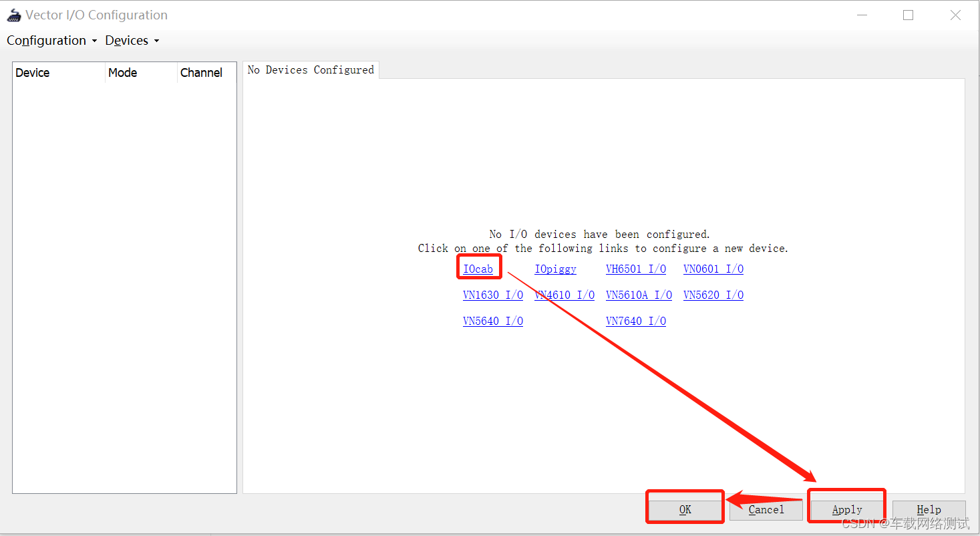Click the VN0601 I/O link
The width and height of the screenshot is (980, 536).
713,269
